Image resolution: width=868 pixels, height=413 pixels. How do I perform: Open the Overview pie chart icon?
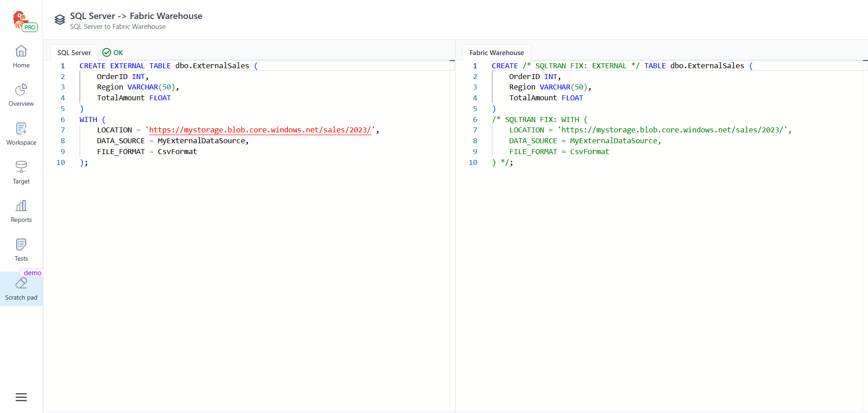point(21,89)
